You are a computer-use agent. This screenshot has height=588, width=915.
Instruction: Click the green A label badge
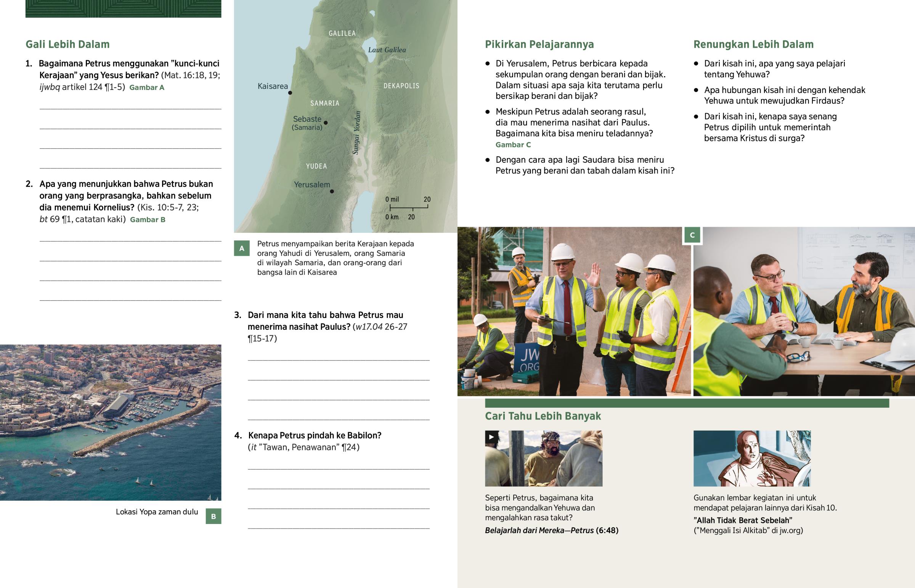click(x=242, y=248)
